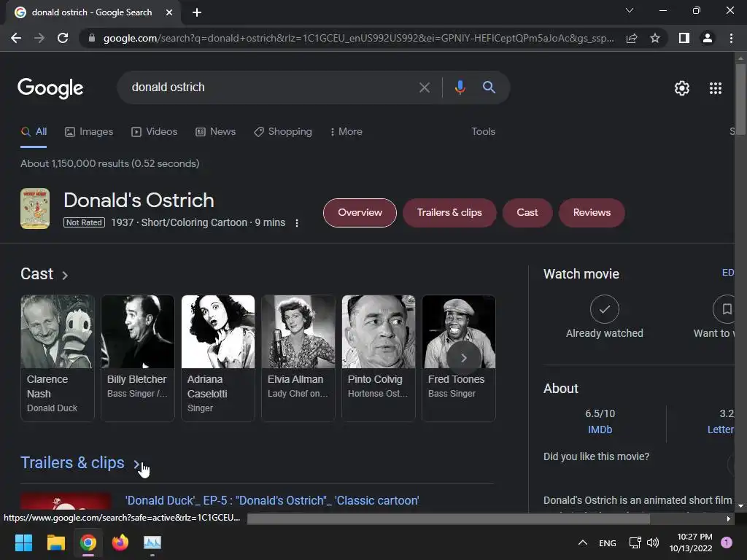747x560 pixels.
Task: Open the tab search dropdown
Action: pos(630,10)
